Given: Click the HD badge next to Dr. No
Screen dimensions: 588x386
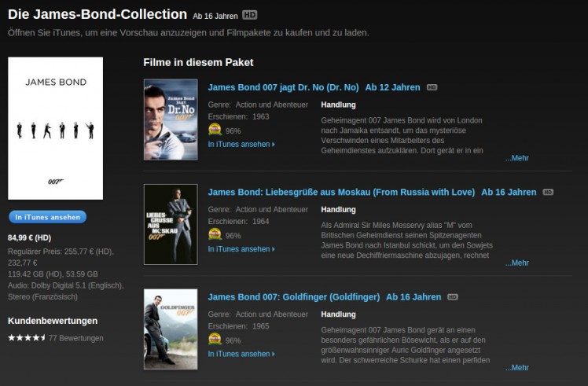Looking at the screenshot, I should pyautogui.click(x=432, y=87).
